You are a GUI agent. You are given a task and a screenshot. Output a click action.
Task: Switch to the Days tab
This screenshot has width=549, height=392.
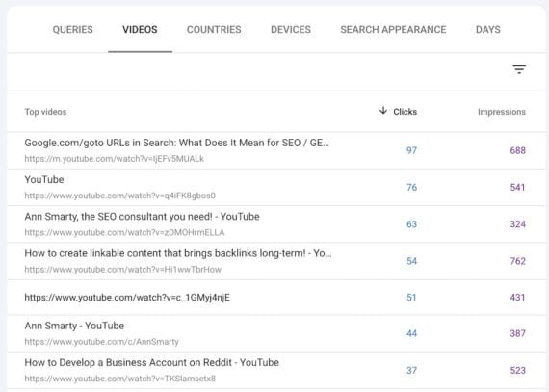488,30
